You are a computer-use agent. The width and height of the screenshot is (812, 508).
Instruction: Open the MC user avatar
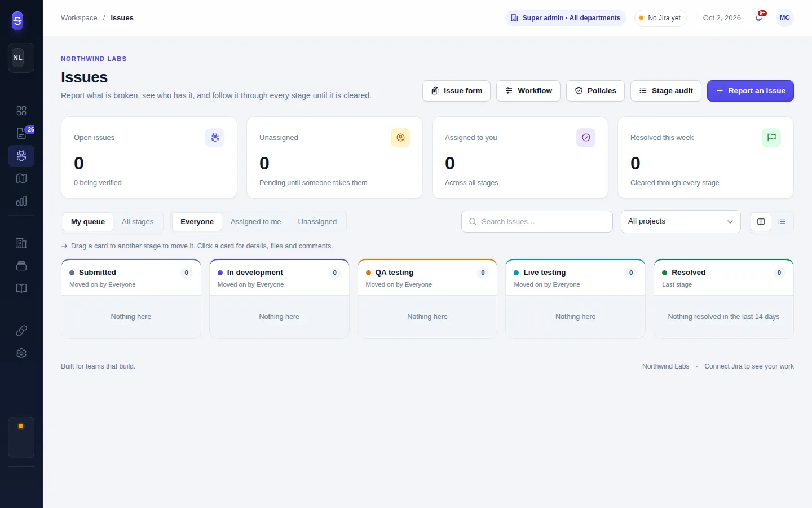(784, 18)
